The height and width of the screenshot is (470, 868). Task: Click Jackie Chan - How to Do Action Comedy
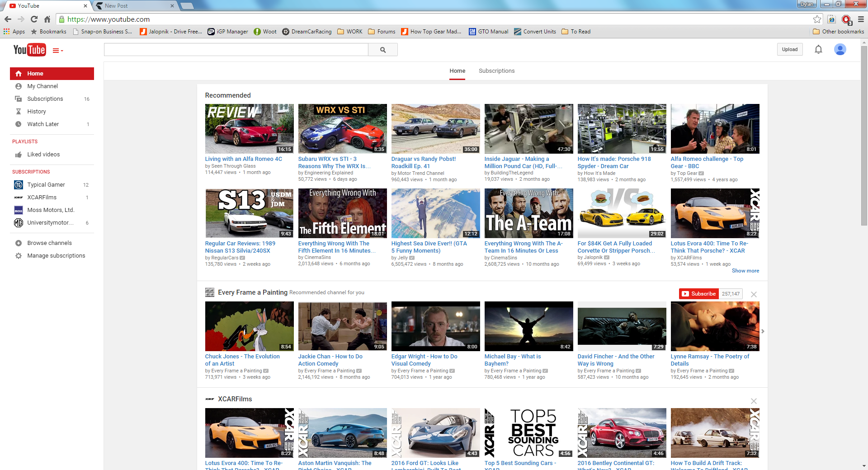[x=330, y=360]
